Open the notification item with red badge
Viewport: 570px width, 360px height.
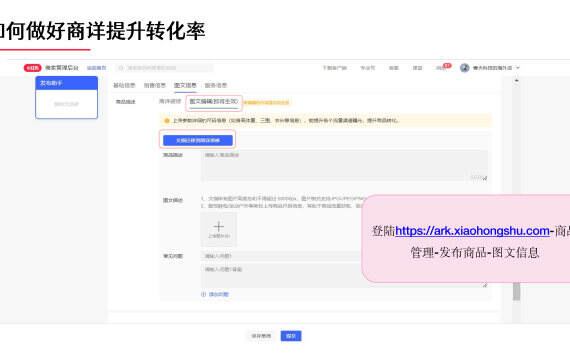(443, 67)
